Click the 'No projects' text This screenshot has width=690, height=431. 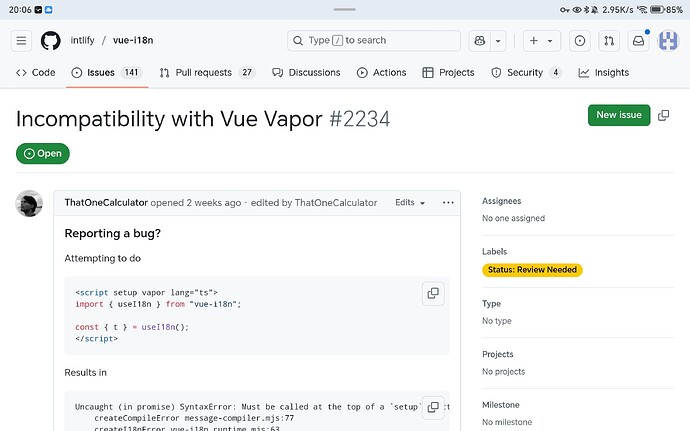point(503,372)
